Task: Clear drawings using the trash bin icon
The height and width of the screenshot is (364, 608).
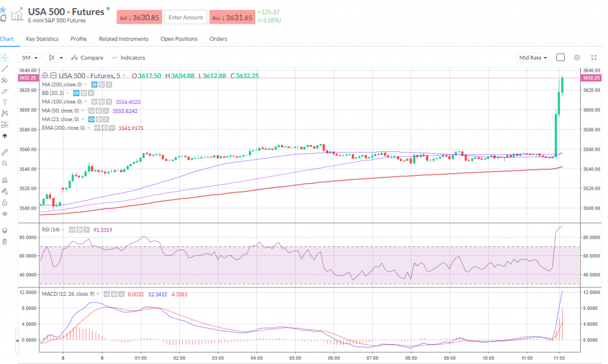Action: [4, 242]
